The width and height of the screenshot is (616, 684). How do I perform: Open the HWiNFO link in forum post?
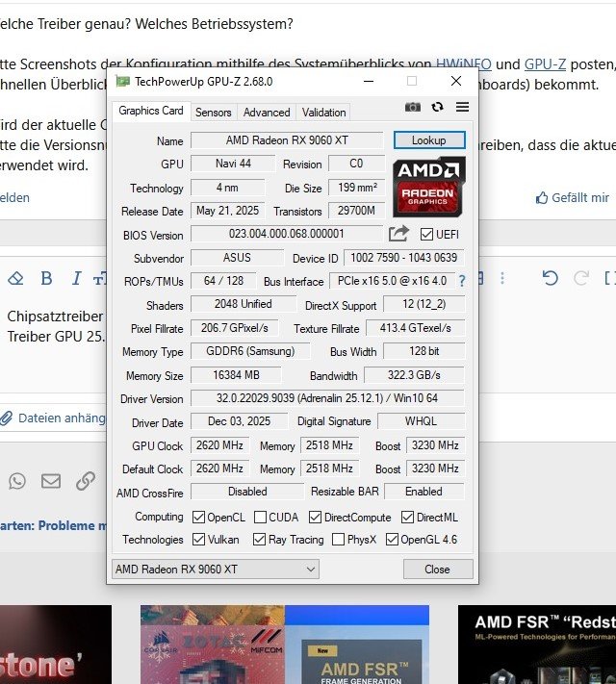(464, 64)
